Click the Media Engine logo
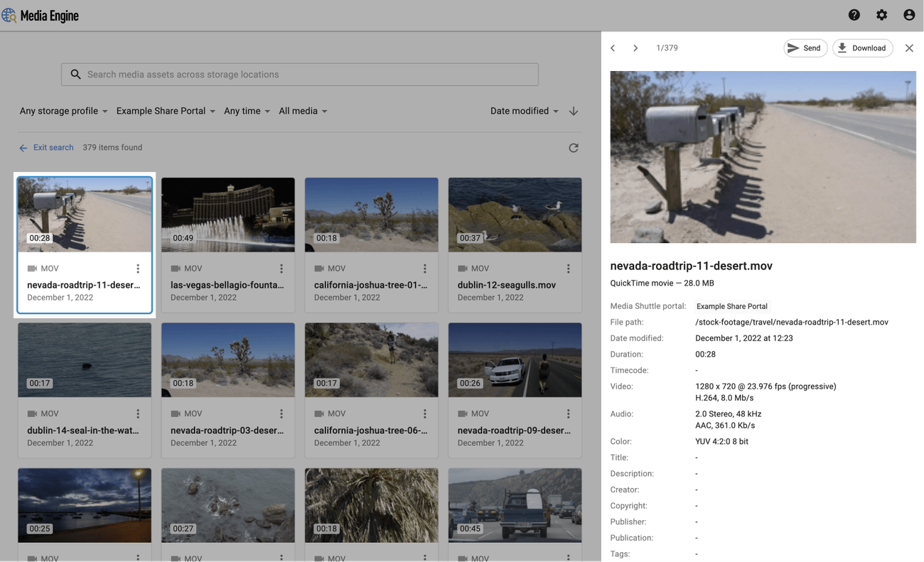This screenshot has height=562, width=924. coord(41,15)
